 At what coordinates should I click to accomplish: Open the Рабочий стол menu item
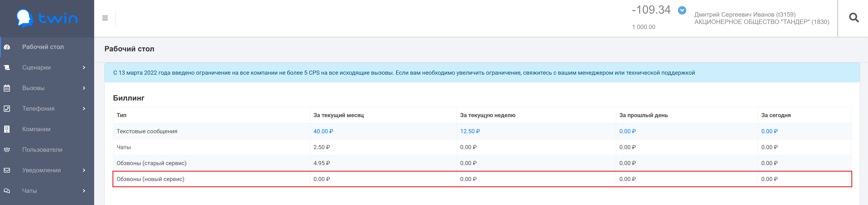point(43,47)
